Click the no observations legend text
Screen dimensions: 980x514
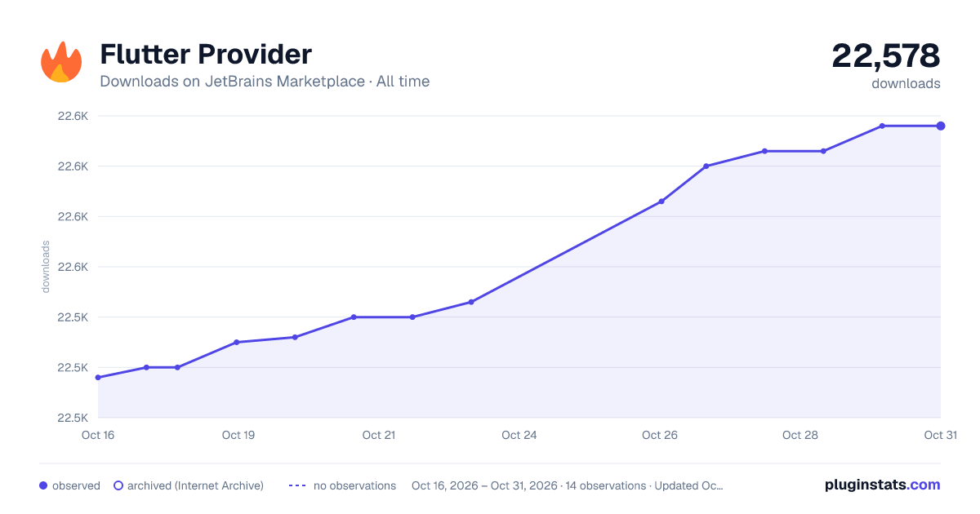(354, 485)
